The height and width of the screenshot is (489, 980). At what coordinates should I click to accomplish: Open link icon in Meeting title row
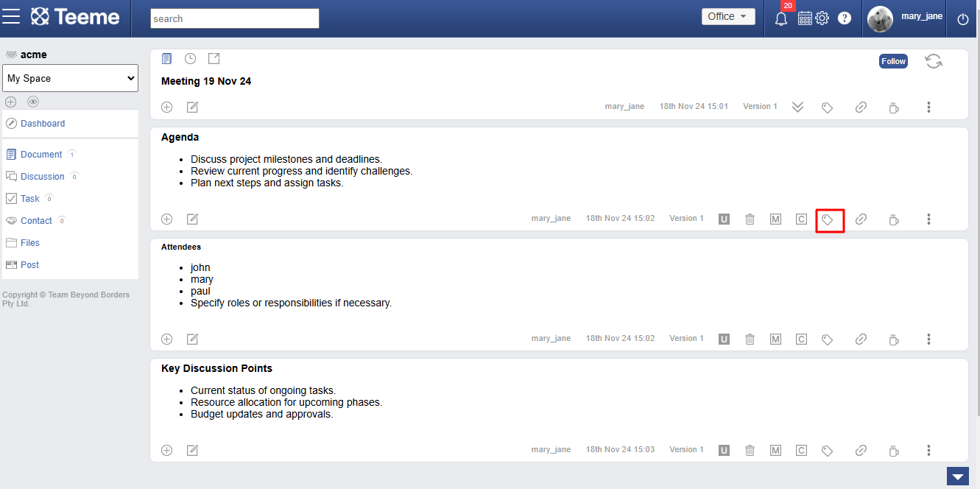pos(861,108)
